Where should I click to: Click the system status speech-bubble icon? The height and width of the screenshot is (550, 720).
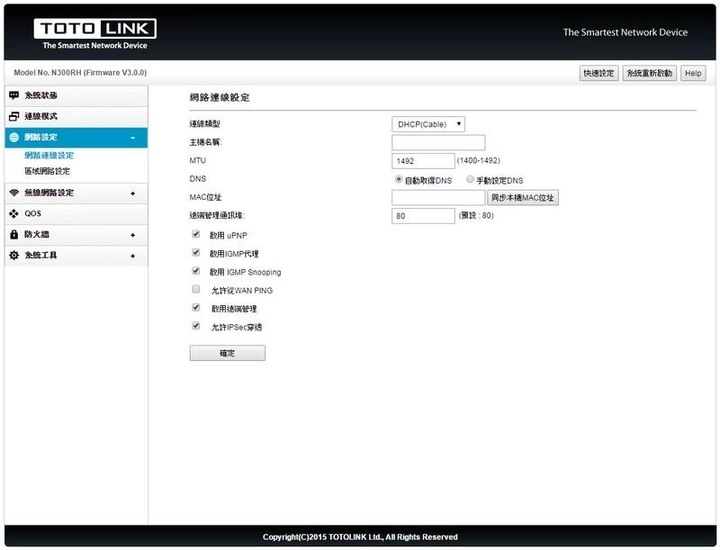tap(14, 95)
